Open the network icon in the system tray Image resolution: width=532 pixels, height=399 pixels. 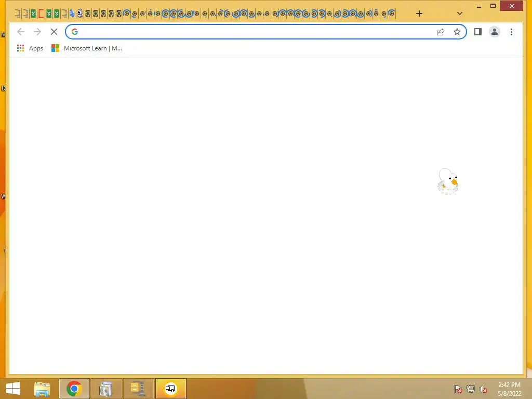[471, 389]
